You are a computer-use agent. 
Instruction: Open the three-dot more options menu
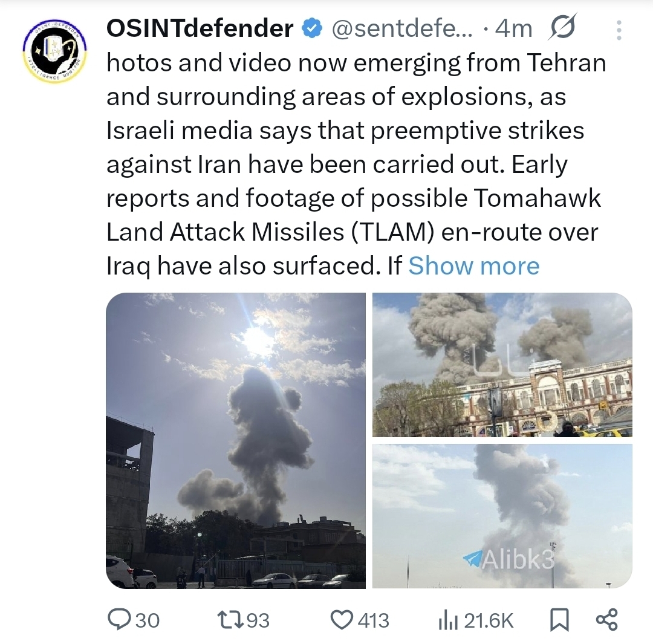619,29
